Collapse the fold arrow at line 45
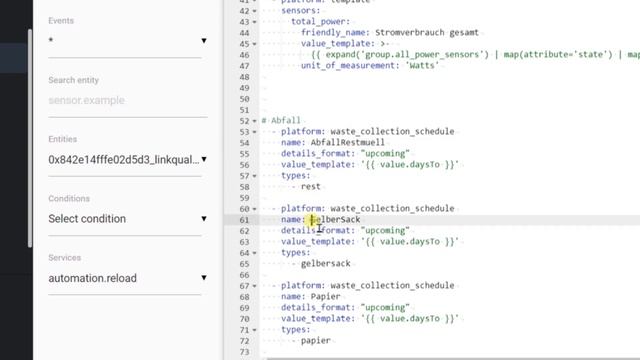The width and height of the screenshot is (640, 360). tap(255, 44)
